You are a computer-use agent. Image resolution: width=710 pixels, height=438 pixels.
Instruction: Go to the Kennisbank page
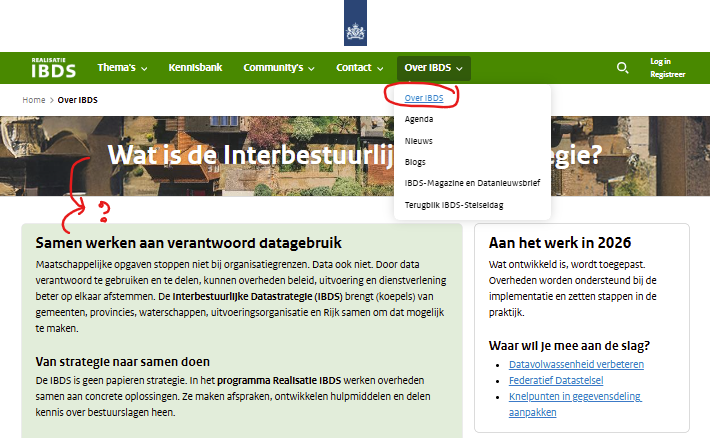coord(195,68)
